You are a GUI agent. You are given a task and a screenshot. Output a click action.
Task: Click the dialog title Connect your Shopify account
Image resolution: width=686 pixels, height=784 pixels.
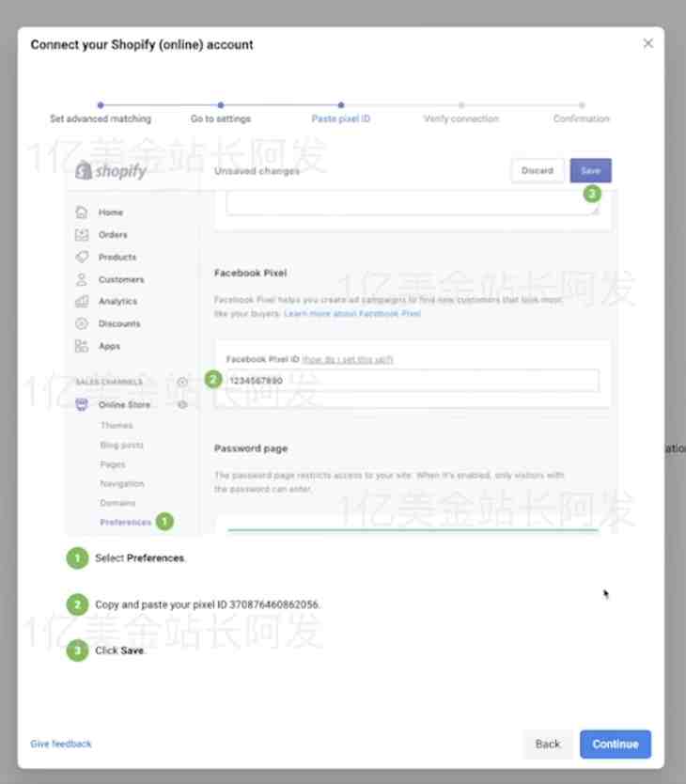(142, 44)
